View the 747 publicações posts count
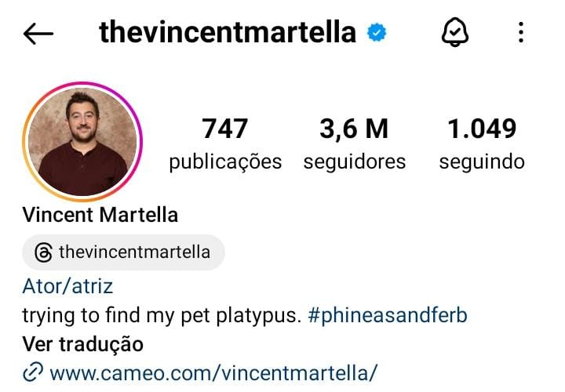The height and width of the screenshot is (392, 565). pos(225,129)
